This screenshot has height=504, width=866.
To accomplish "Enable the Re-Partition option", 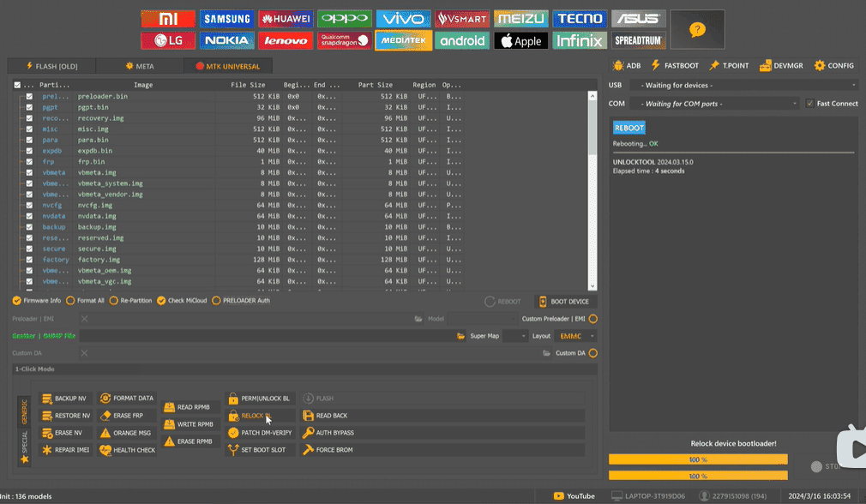I will pyautogui.click(x=131, y=300).
